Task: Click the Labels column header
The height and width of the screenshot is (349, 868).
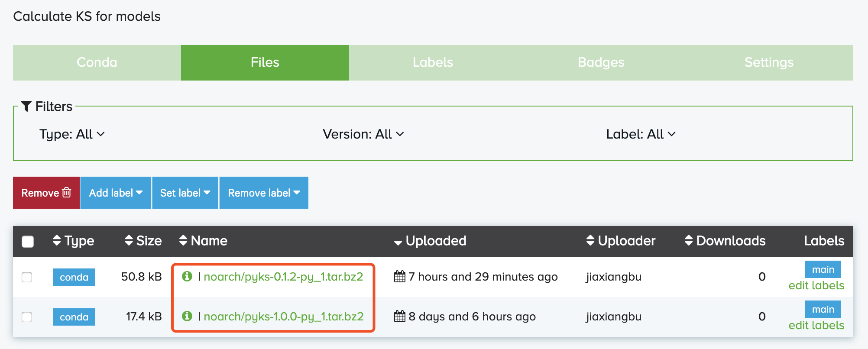Action: pos(824,241)
